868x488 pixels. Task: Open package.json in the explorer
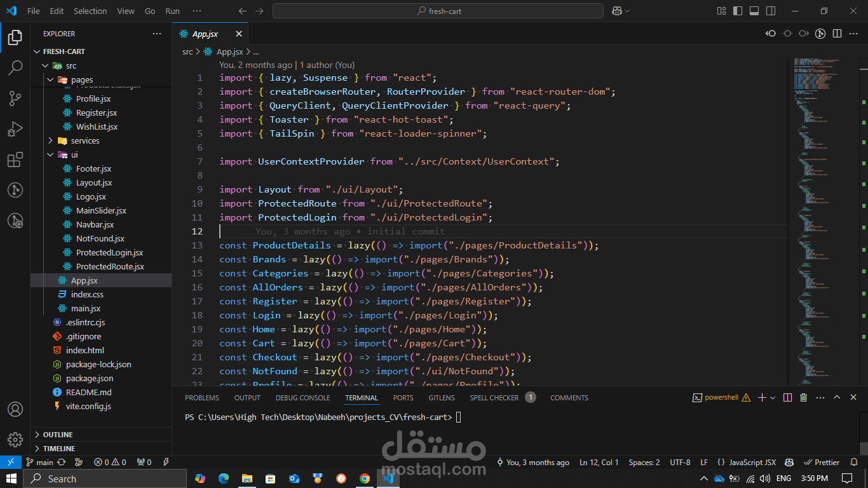tap(90, 378)
